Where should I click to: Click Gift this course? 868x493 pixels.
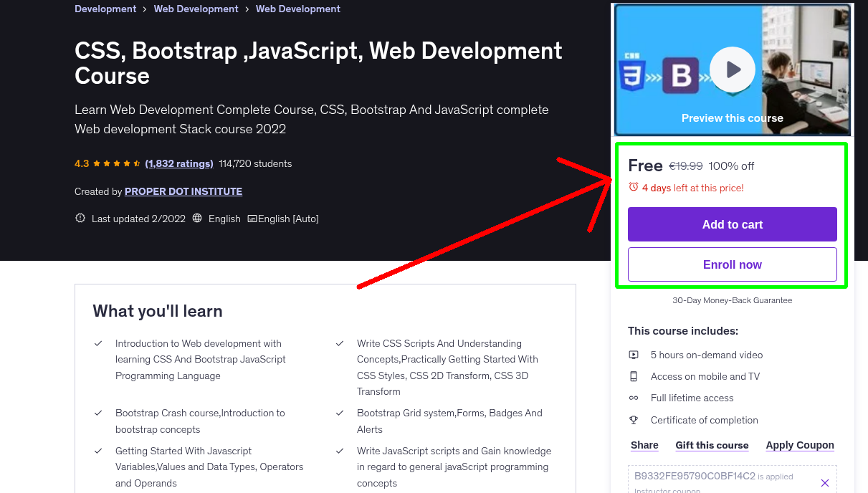(x=712, y=445)
